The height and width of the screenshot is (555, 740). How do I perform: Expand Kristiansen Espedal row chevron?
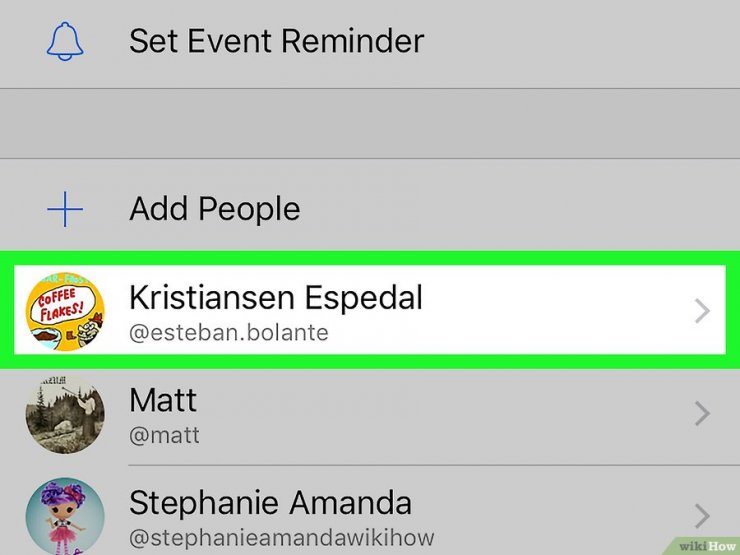click(702, 311)
